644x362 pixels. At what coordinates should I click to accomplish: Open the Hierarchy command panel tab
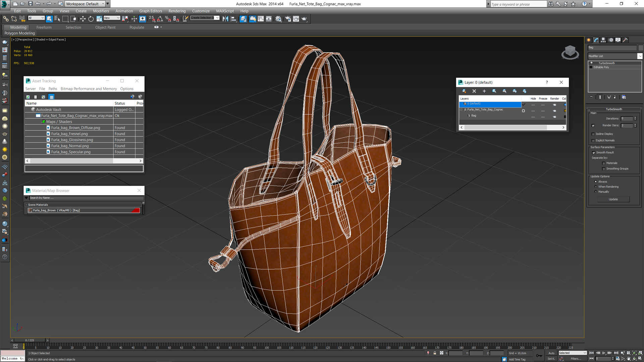pos(603,40)
